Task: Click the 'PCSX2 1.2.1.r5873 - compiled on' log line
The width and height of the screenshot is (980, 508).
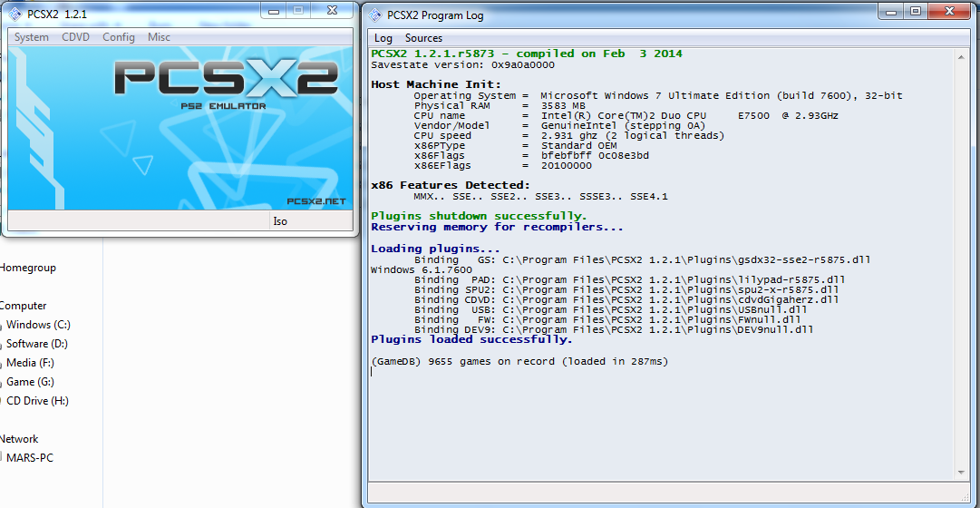Action: [x=527, y=54]
